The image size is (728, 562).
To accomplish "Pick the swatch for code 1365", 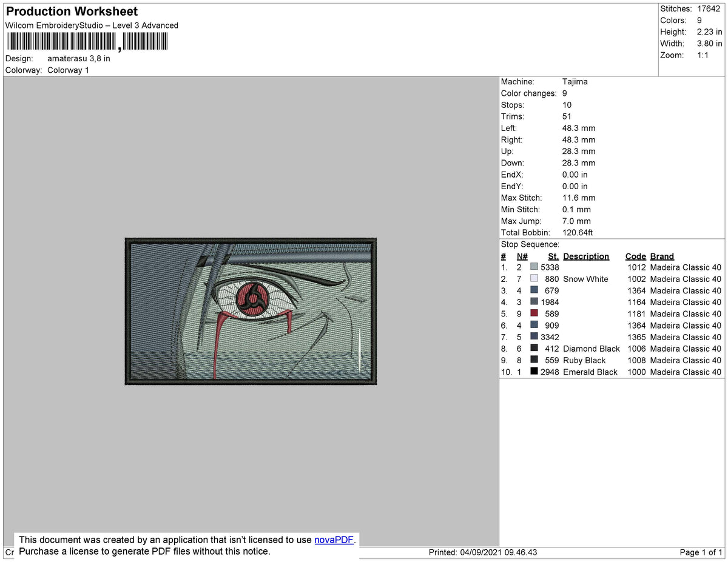I will click(534, 337).
